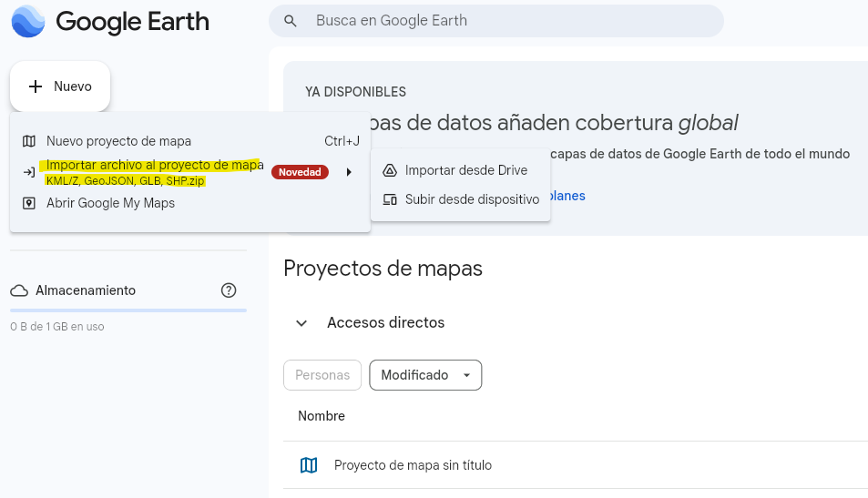Screen dimensions: 868x498
Task: Click the Google Drive triangle icon
Action: click(x=390, y=170)
